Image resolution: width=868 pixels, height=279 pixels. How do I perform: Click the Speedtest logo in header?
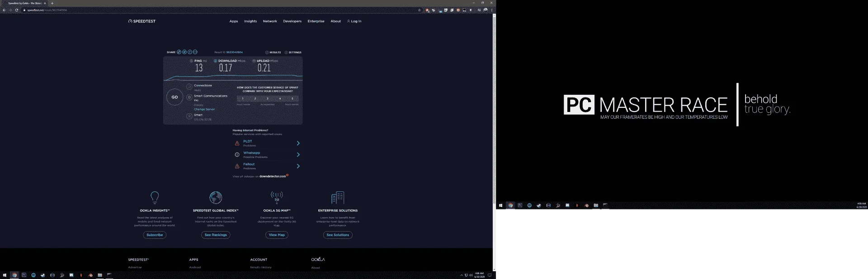(142, 21)
